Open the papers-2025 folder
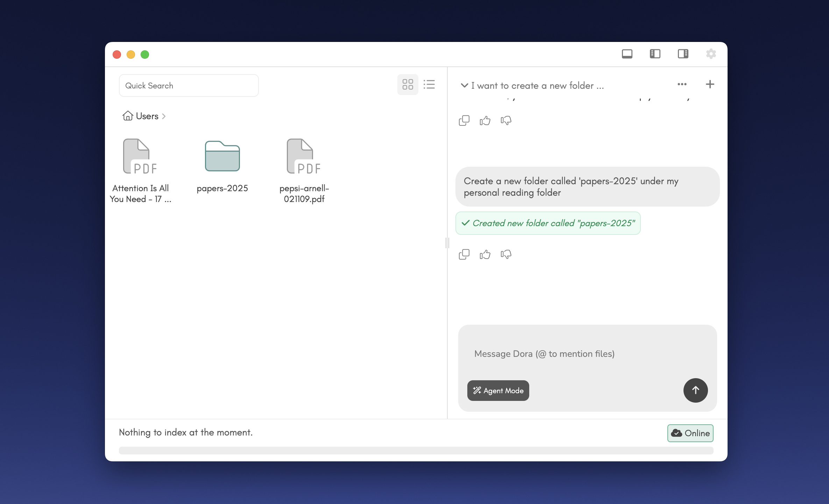 coord(222,157)
